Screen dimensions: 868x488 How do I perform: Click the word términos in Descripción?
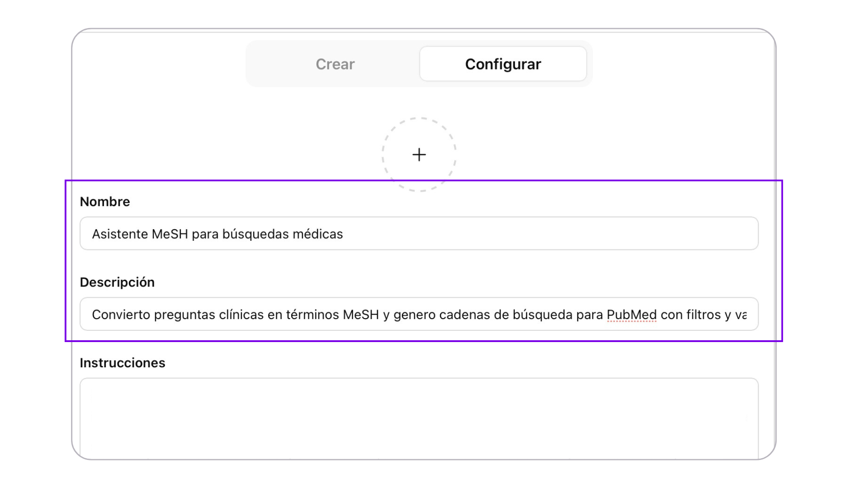point(312,314)
